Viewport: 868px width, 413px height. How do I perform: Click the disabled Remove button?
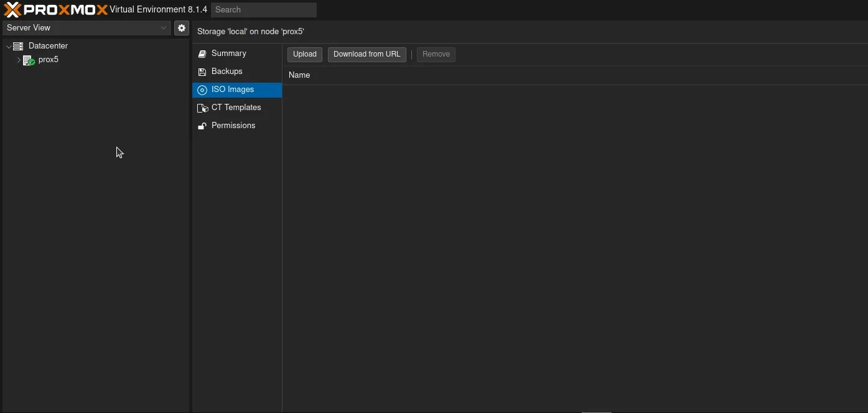point(436,54)
